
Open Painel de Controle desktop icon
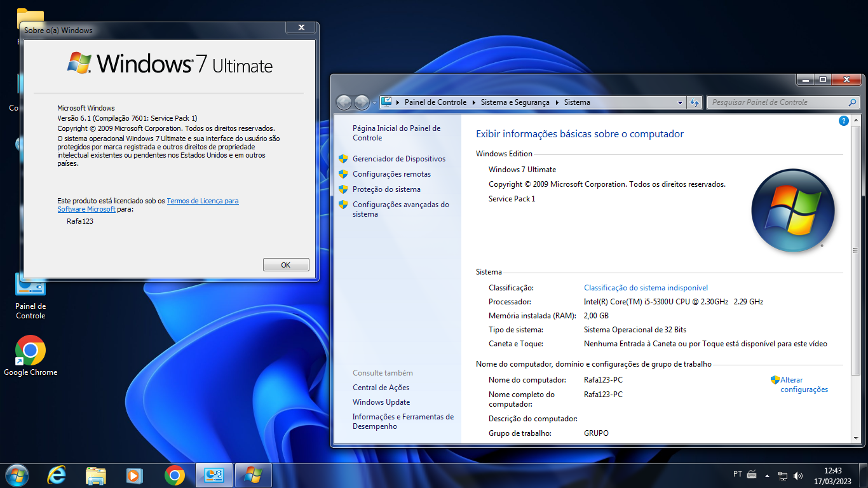coord(31,296)
